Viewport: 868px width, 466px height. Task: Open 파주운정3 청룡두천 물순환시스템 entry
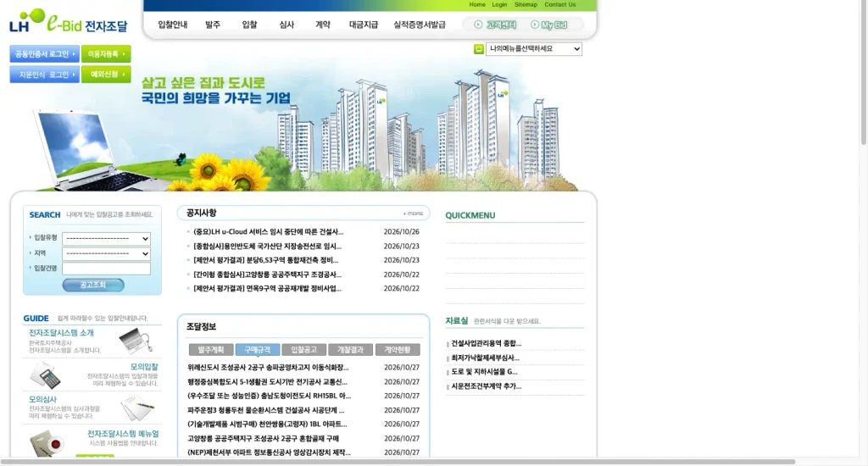[x=266, y=410]
